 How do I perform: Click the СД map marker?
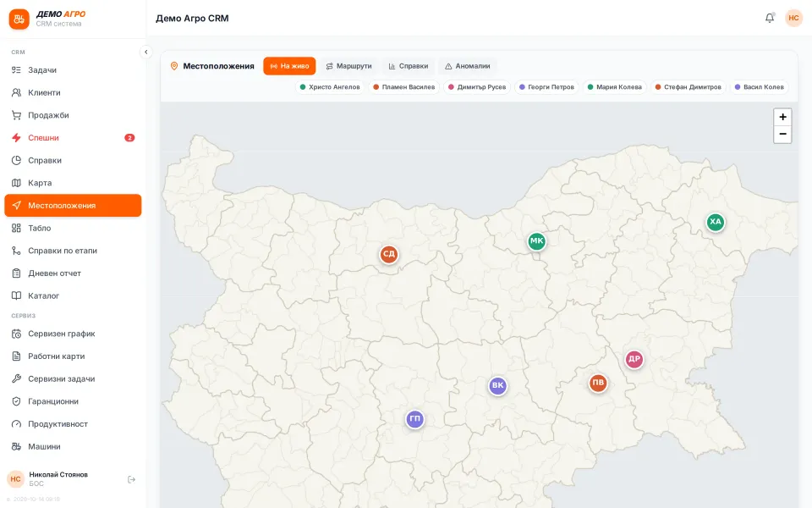click(389, 254)
